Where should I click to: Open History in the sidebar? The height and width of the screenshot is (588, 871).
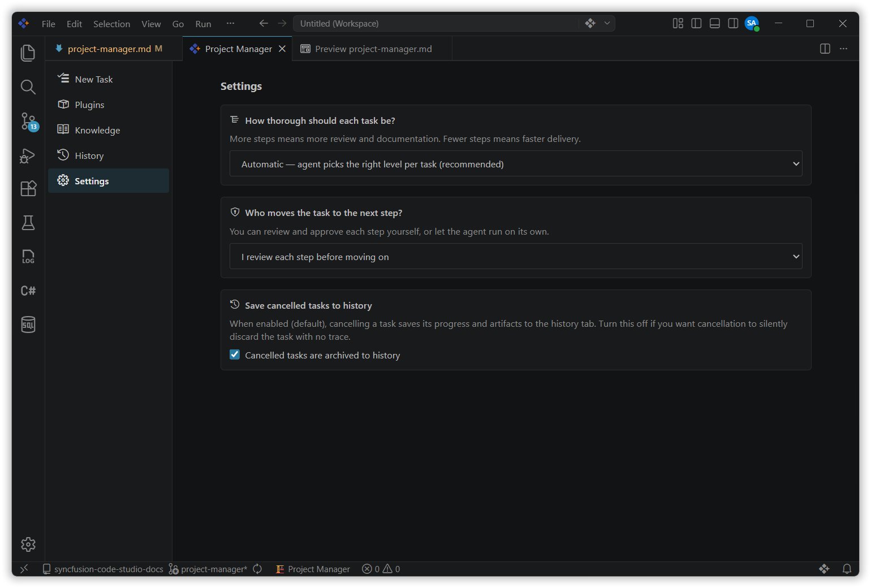[109, 155]
